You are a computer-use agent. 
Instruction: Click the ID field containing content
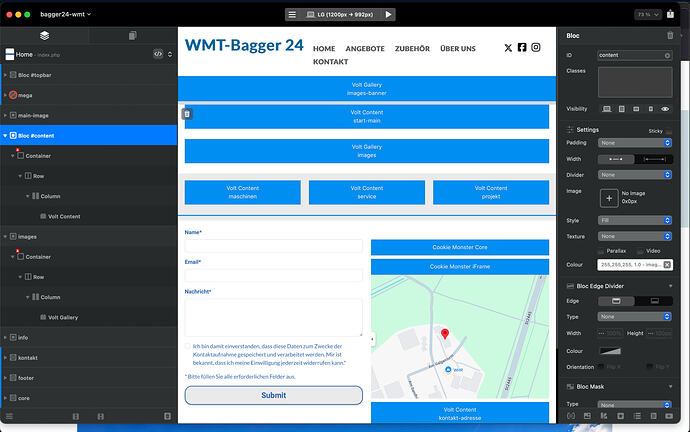(635, 55)
